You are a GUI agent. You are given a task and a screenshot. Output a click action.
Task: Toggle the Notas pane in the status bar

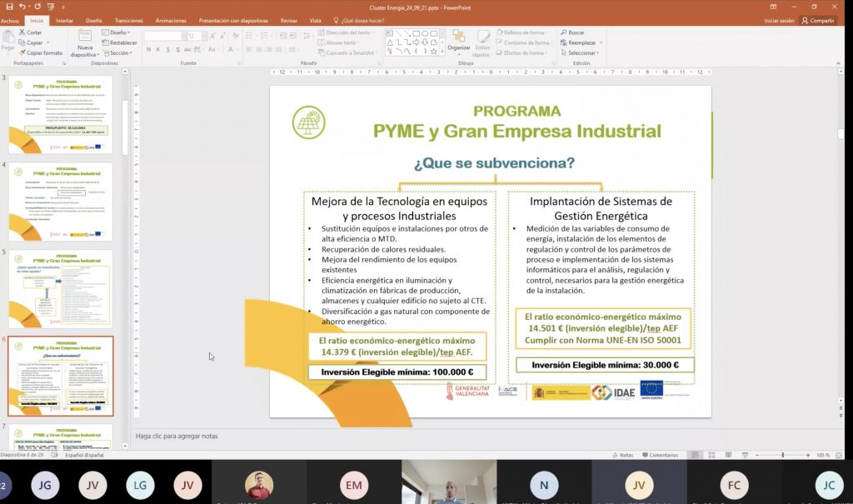tap(623, 455)
